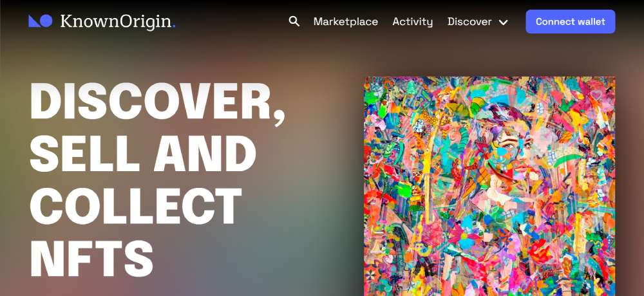Screen dimensions: 644x296
Task: Open search with the magnifier icon
Action: click(294, 21)
